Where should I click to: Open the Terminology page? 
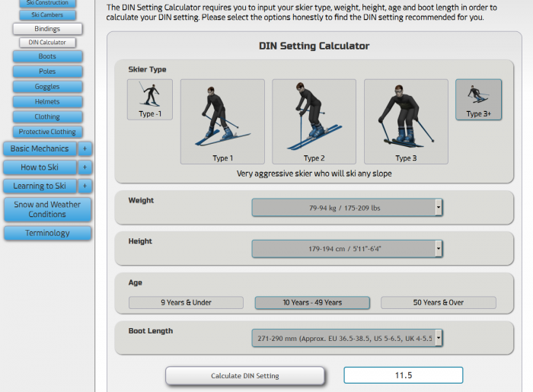coord(47,233)
